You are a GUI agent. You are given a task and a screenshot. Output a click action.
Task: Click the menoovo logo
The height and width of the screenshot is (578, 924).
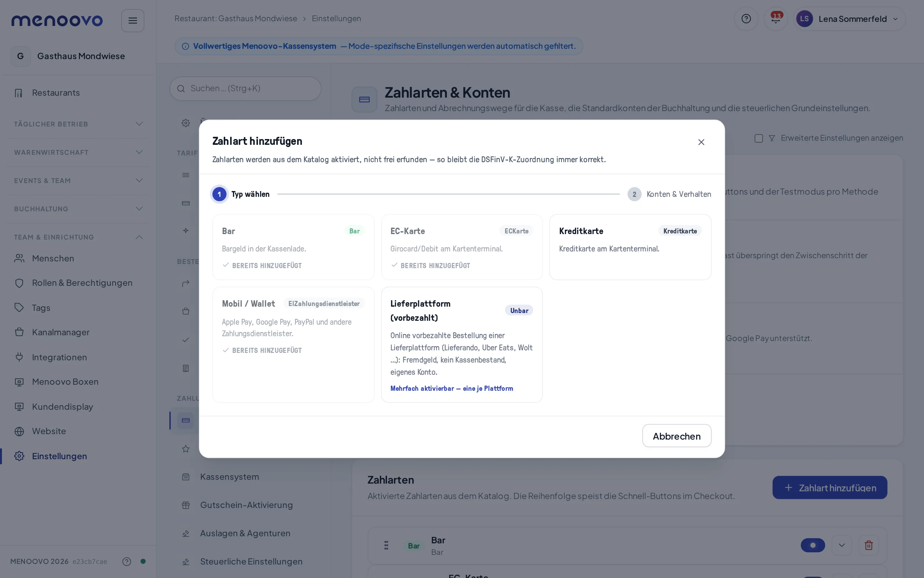point(57,20)
